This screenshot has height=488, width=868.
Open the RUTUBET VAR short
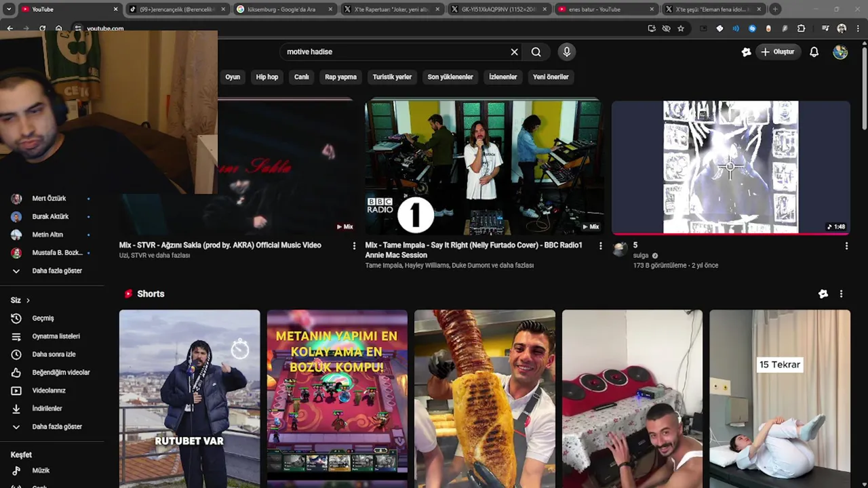[x=189, y=399]
